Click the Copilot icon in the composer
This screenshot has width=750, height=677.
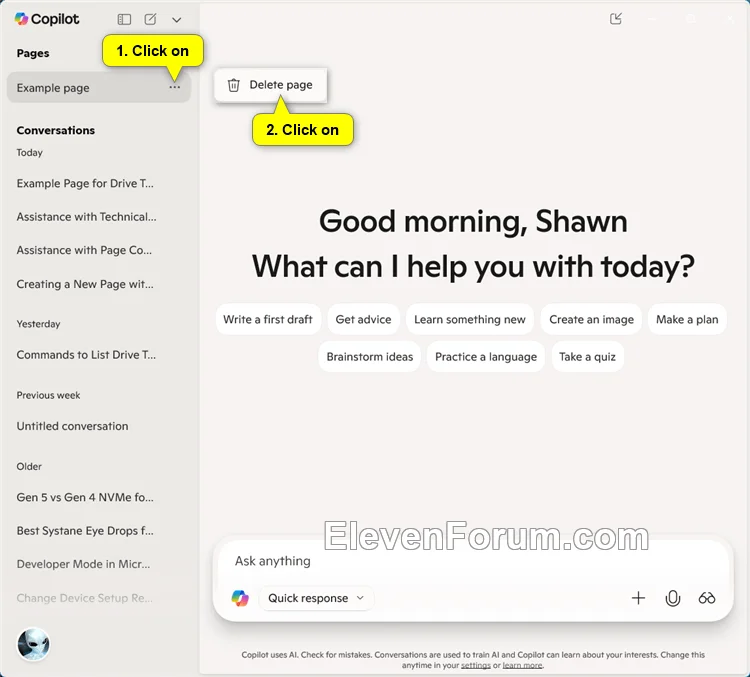tap(240, 598)
